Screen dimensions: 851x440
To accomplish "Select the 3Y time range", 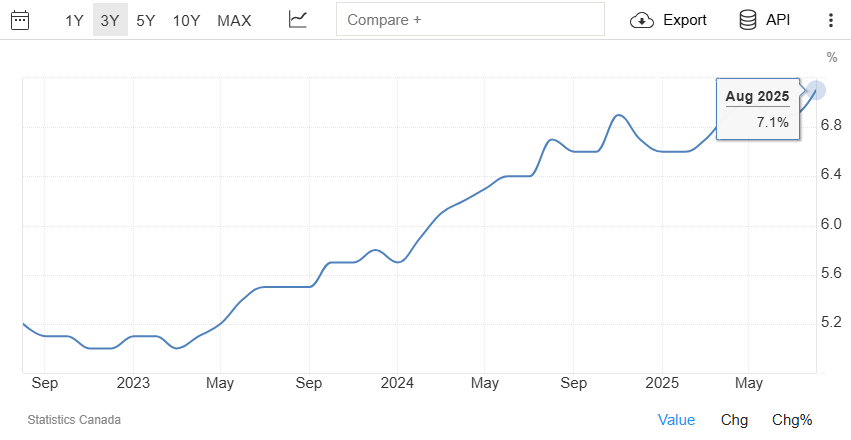I will 110,20.
